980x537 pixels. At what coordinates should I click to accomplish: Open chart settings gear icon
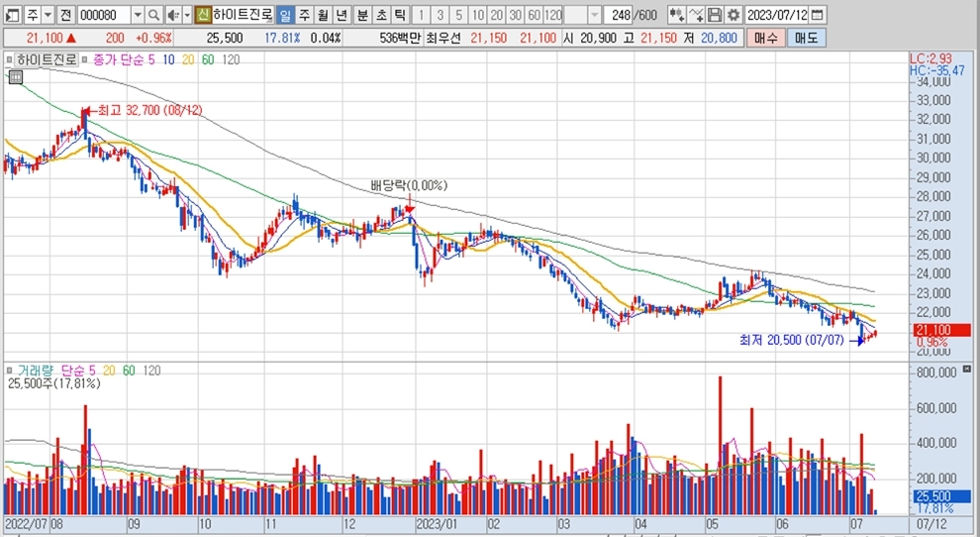734,15
